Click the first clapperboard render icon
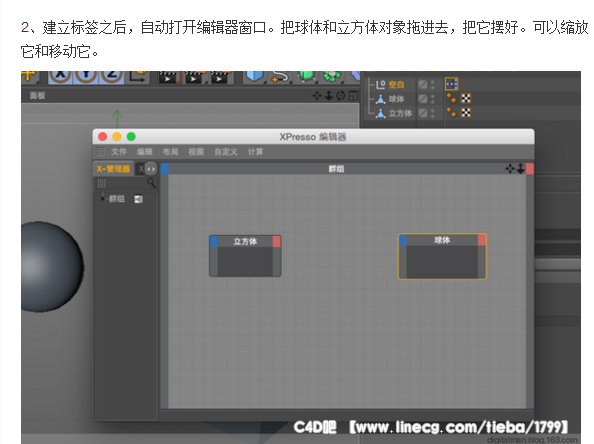 tap(169, 77)
